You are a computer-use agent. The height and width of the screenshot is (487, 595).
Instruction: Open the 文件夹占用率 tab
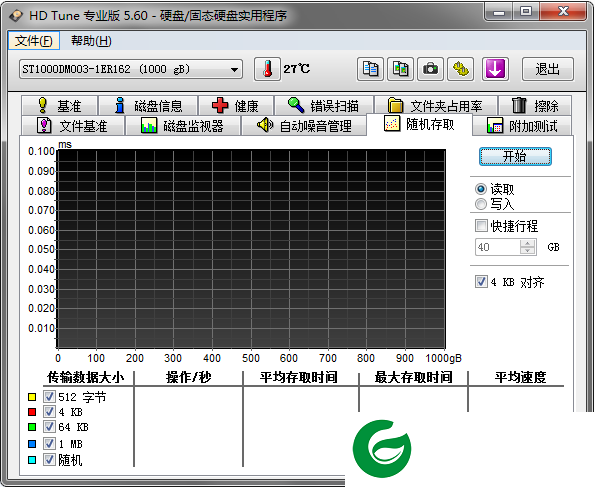(x=436, y=106)
